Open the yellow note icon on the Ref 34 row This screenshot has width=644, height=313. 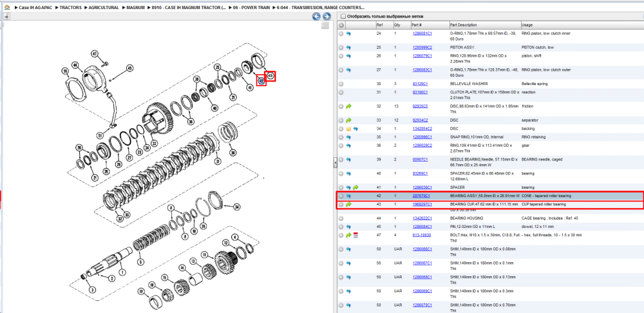tap(348, 129)
